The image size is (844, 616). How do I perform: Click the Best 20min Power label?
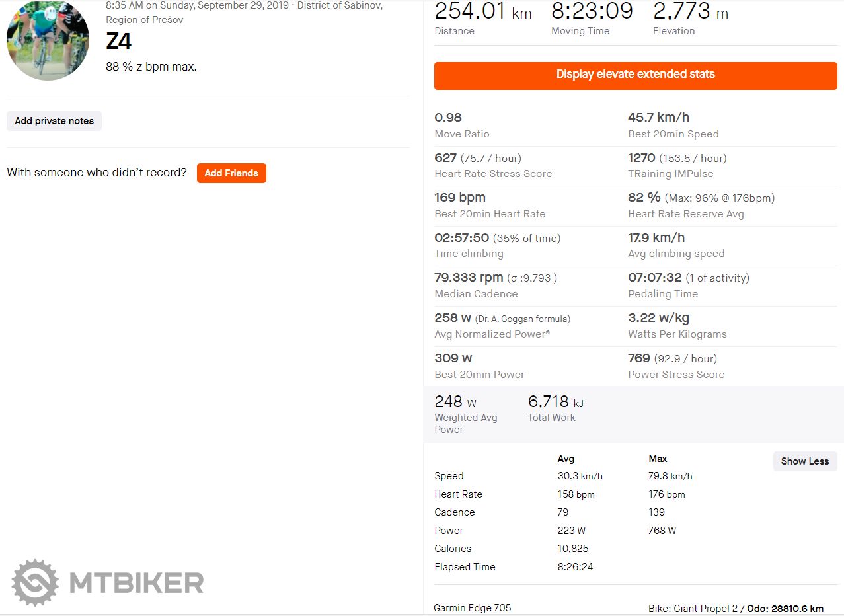[479, 375]
